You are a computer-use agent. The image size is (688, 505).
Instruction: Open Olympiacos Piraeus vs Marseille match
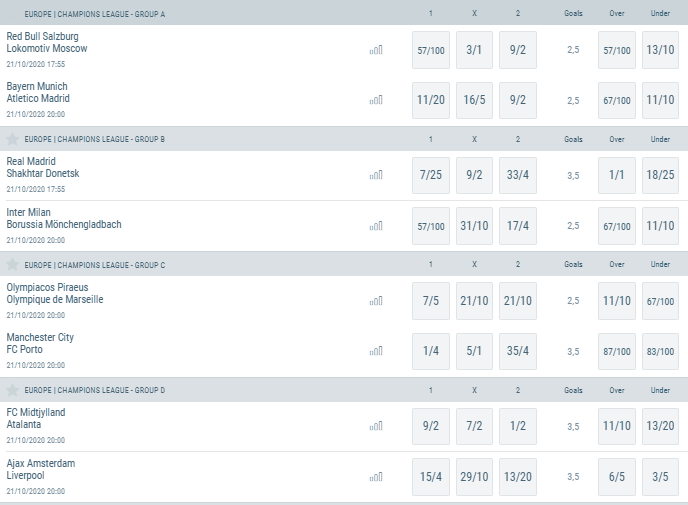(55, 294)
